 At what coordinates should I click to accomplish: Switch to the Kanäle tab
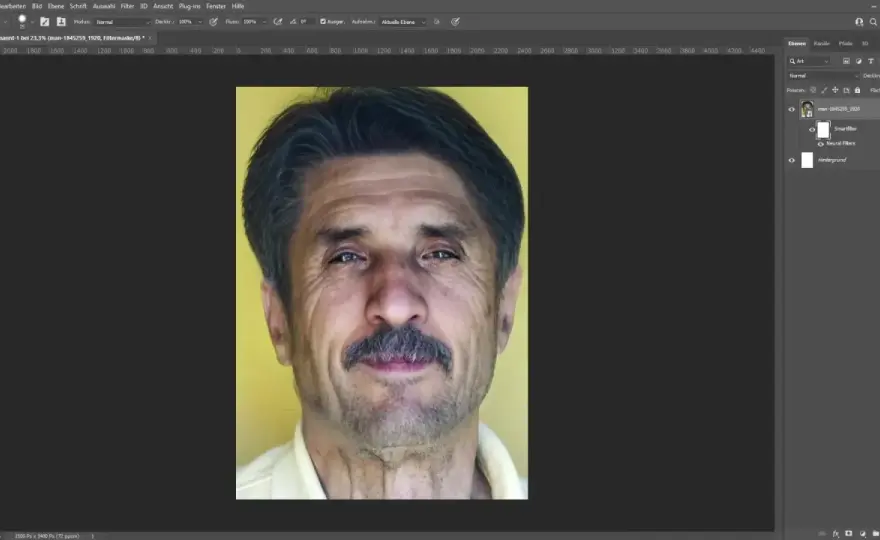click(x=822, y=43)
